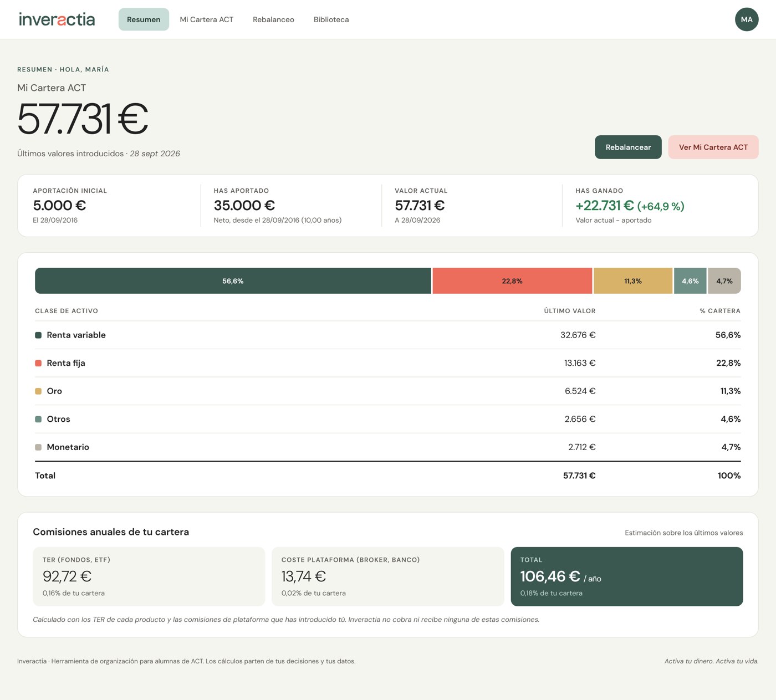
Task: Click the Otros color square
Action: pos(38,419)
